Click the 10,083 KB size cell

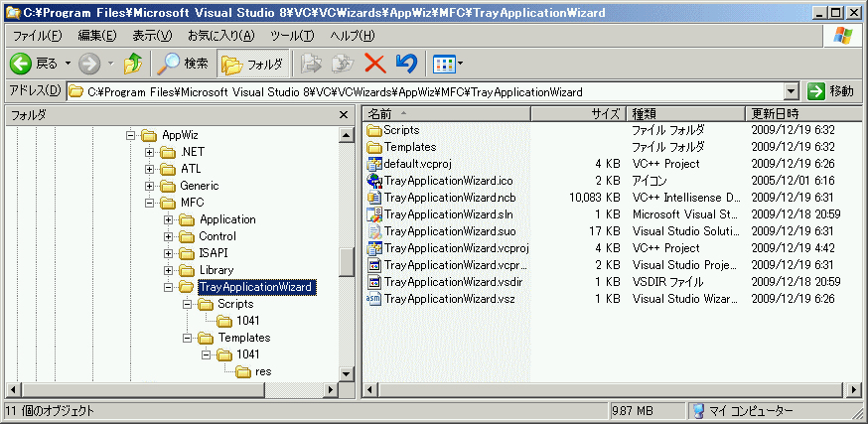(x=594, y=198)
